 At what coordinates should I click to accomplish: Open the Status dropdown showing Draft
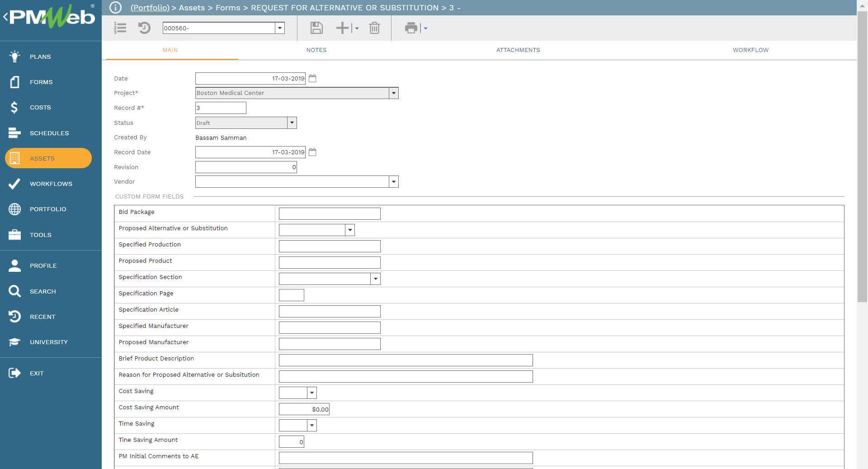(292, 123)
